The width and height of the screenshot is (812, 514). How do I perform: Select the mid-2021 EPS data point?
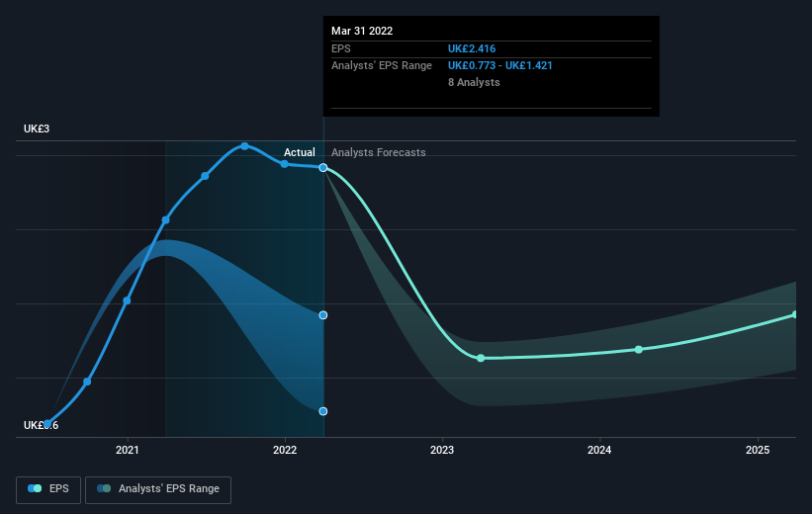point(205,177)
